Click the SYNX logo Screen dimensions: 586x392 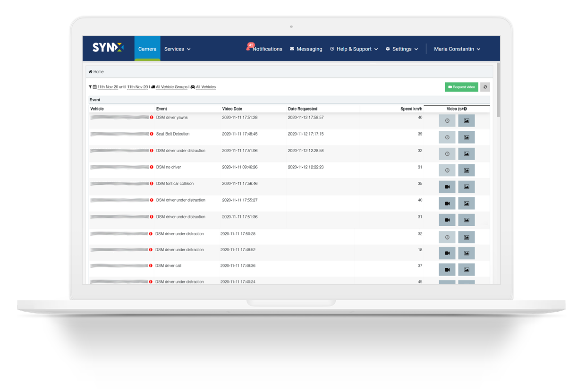108,48
